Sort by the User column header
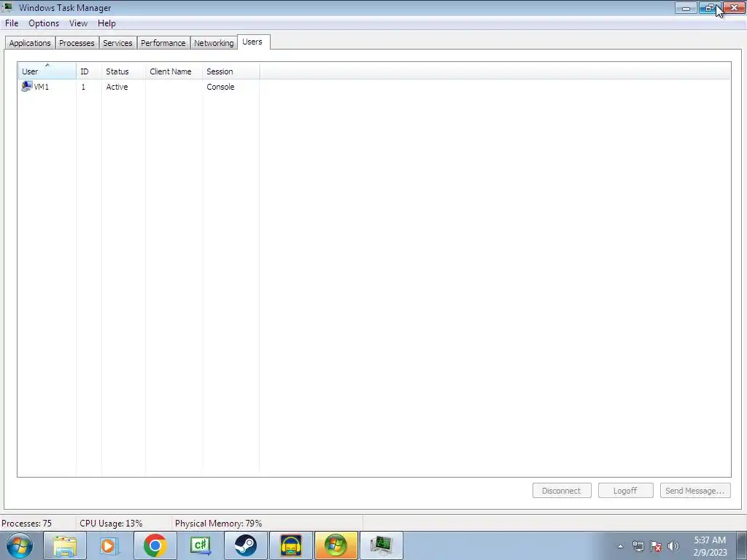 tap(47, 71)
